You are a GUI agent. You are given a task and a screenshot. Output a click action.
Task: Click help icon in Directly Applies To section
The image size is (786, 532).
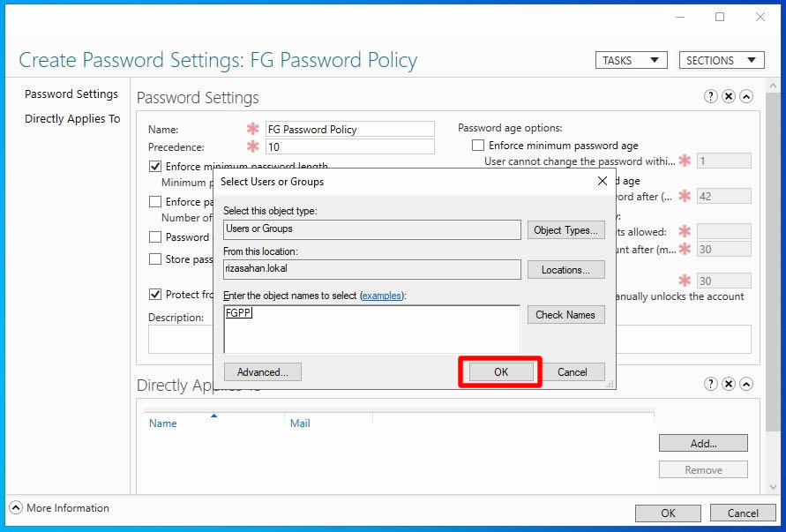(710, 384)
